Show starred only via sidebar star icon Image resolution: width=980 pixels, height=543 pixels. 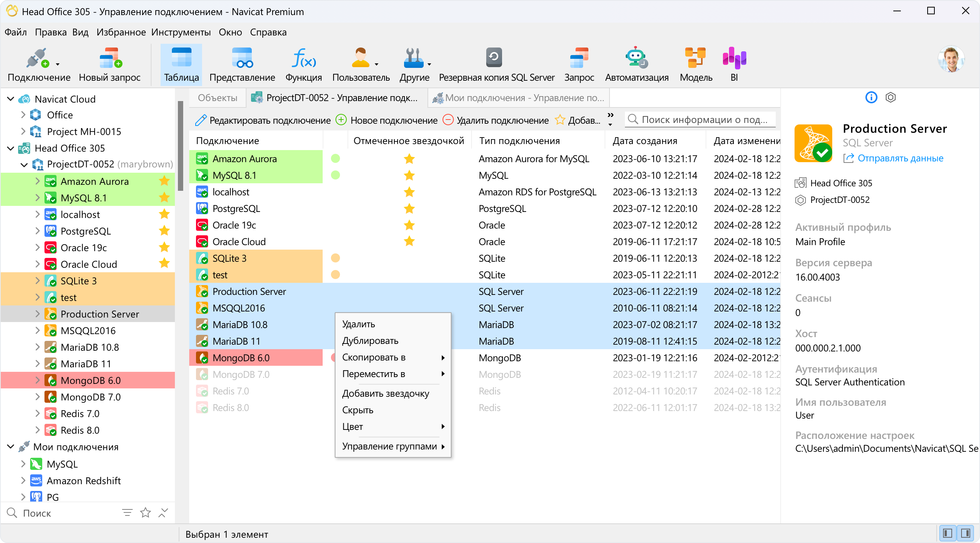(x=145, y=513)
